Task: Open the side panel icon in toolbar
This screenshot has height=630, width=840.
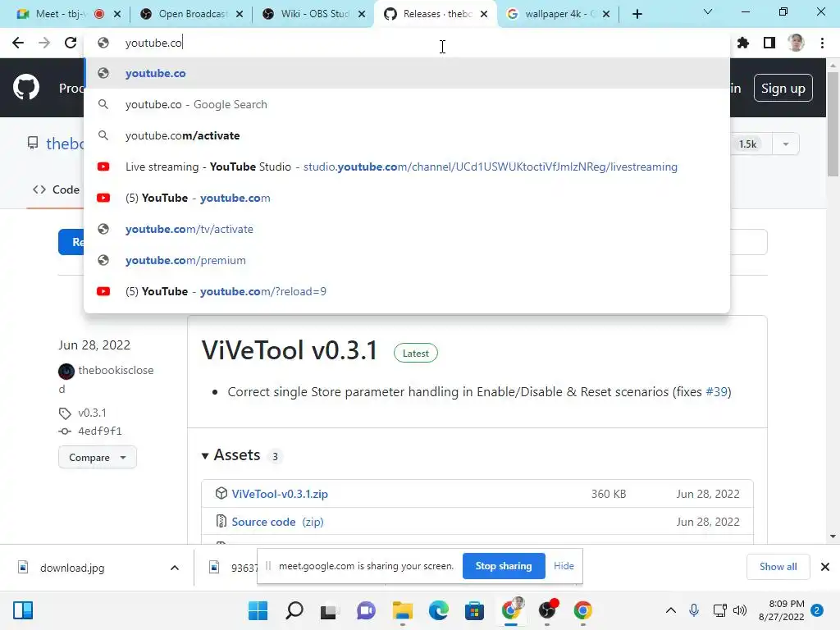Action: pos(769,43)
